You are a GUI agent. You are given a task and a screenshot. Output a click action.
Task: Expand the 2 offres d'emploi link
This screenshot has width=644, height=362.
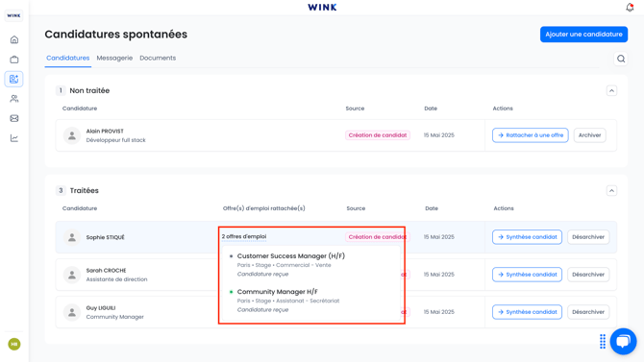coord(244,236)
